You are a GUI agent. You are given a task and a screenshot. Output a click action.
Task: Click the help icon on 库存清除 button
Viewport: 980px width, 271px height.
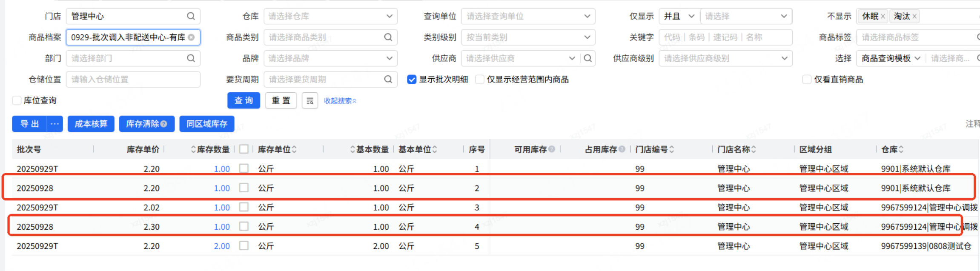click(x=164, y=124)
